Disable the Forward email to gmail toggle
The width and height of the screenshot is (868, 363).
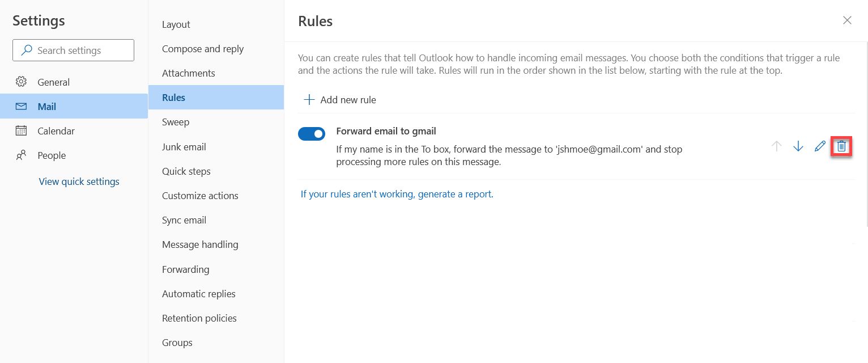coord(312,134)
